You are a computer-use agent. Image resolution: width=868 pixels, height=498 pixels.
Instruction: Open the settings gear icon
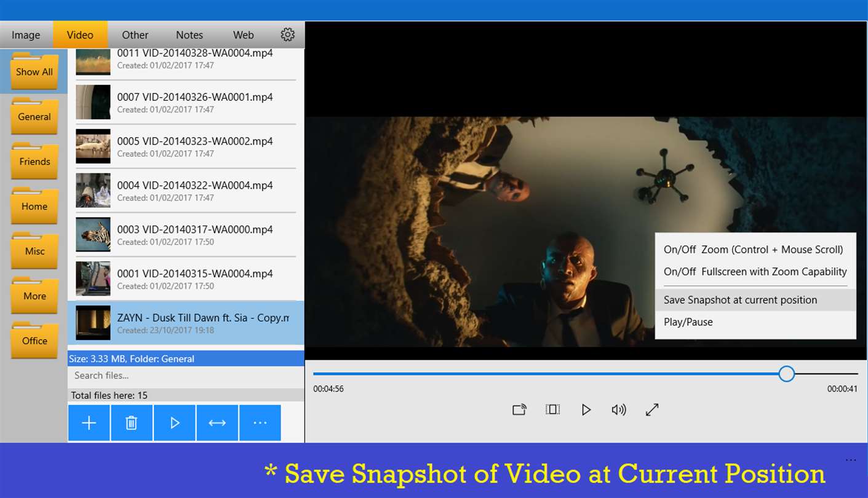tap(287, 34)
